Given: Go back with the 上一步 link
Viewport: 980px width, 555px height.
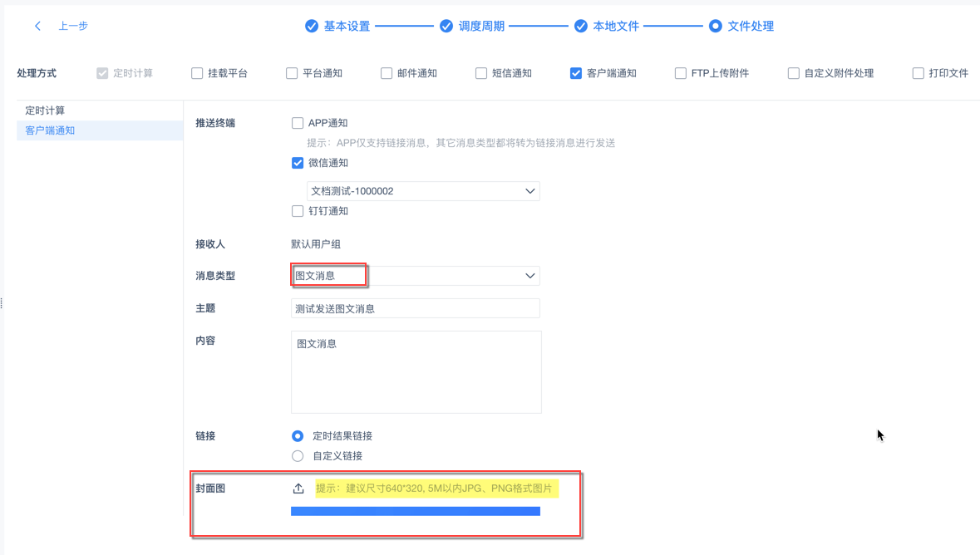Looking at the screenshot, I should (73, 27).
